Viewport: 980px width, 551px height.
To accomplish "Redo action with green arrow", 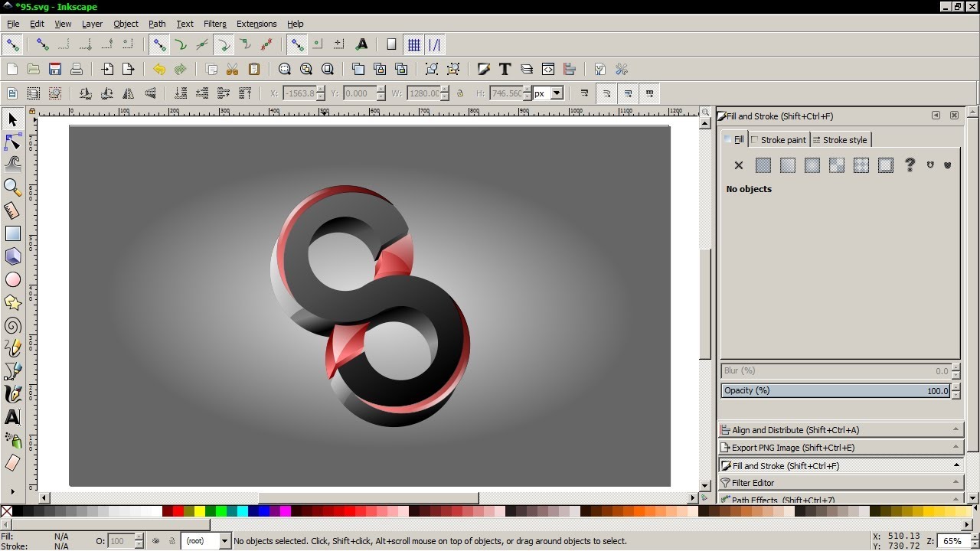I will point(181,69).
